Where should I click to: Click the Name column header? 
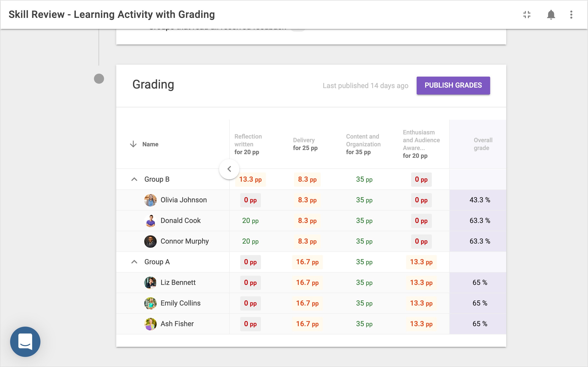(150, 144)
